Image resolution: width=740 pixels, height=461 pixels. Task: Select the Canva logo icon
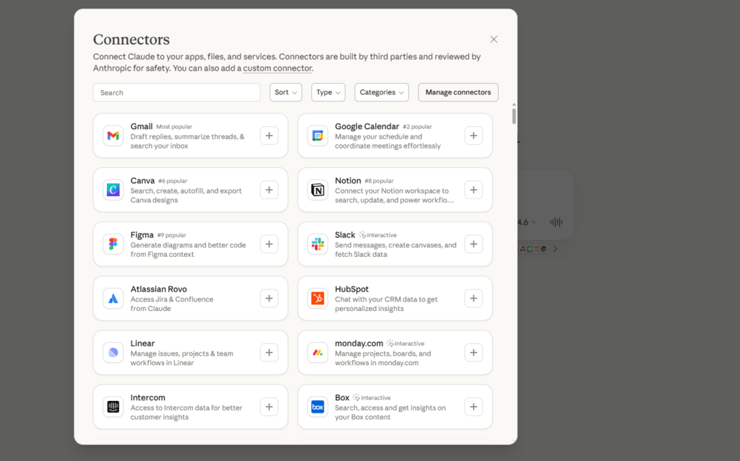point(113,190)
